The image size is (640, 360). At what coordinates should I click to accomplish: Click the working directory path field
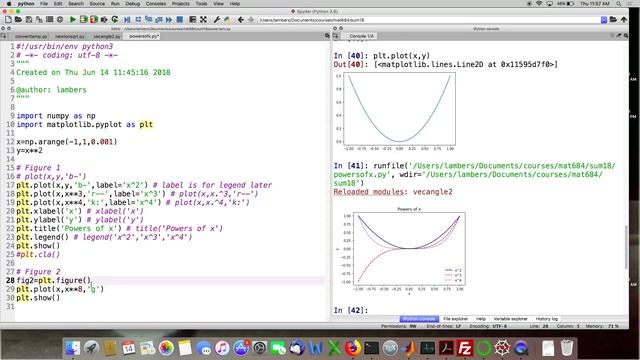pos(429,20)
